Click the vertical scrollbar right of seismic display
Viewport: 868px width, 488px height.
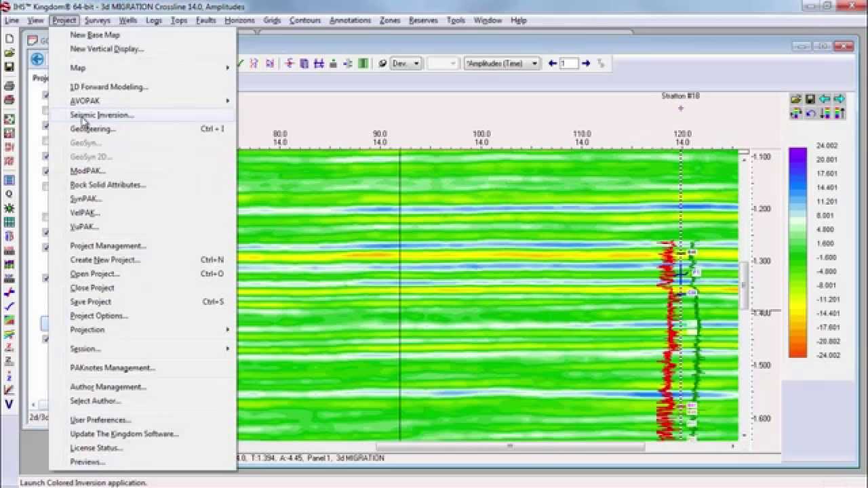pos(744,285)
